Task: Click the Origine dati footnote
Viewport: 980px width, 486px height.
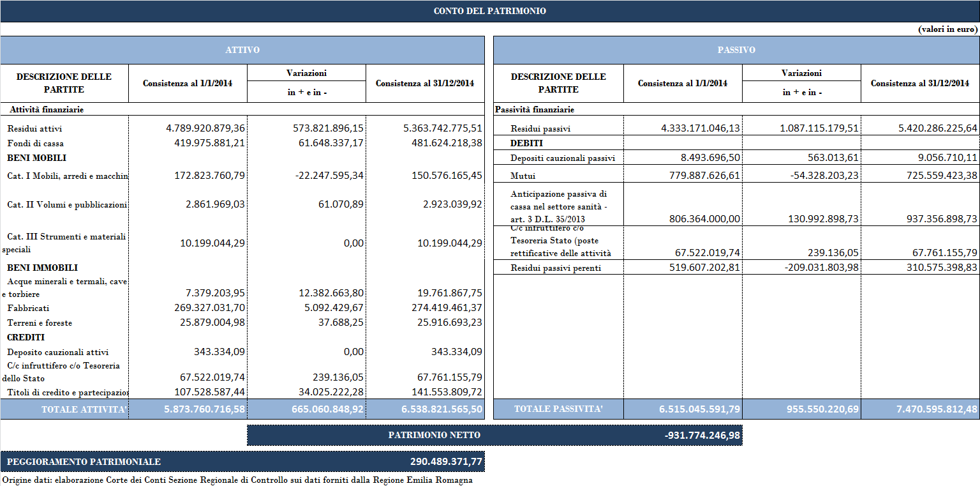Action: pos(237,480)
